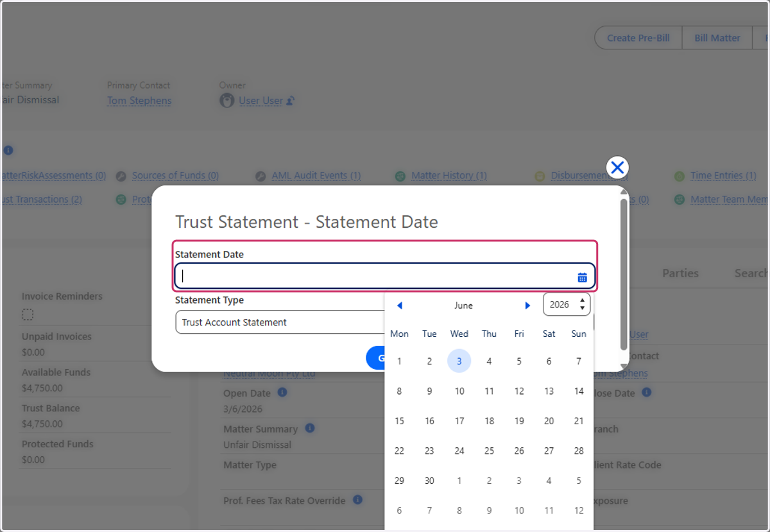
Task: Open Sources of Funds (0) link
Action: pos(175,175)
